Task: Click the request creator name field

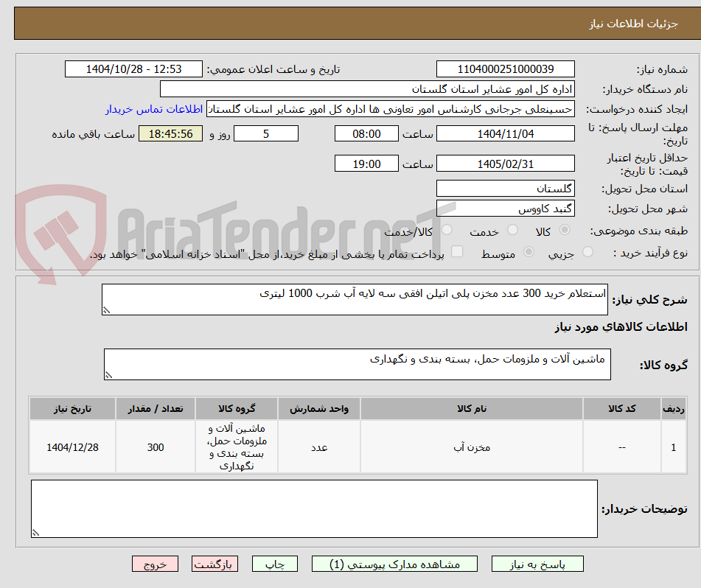Action: point(390,110)
